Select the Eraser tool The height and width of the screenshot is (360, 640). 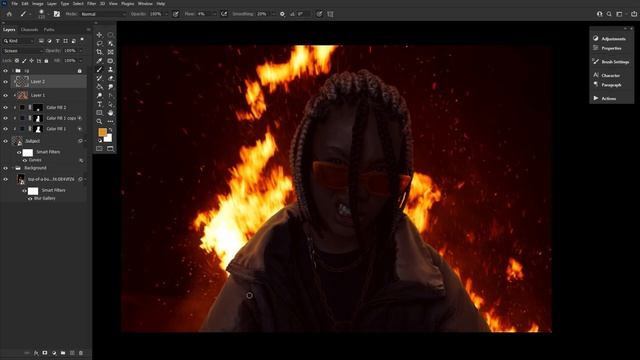tap(111, 78)
